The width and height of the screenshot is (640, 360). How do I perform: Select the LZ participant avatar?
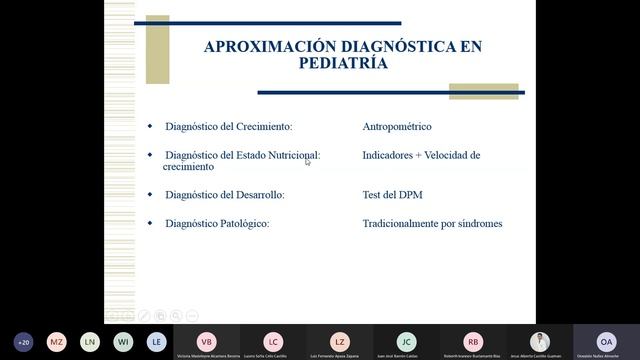click(340, 342)
